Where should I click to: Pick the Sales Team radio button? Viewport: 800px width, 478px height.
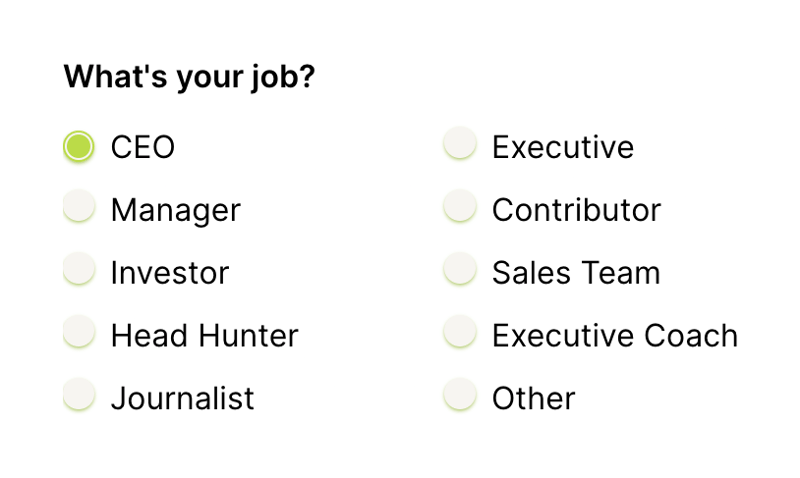tap(459, 271)
